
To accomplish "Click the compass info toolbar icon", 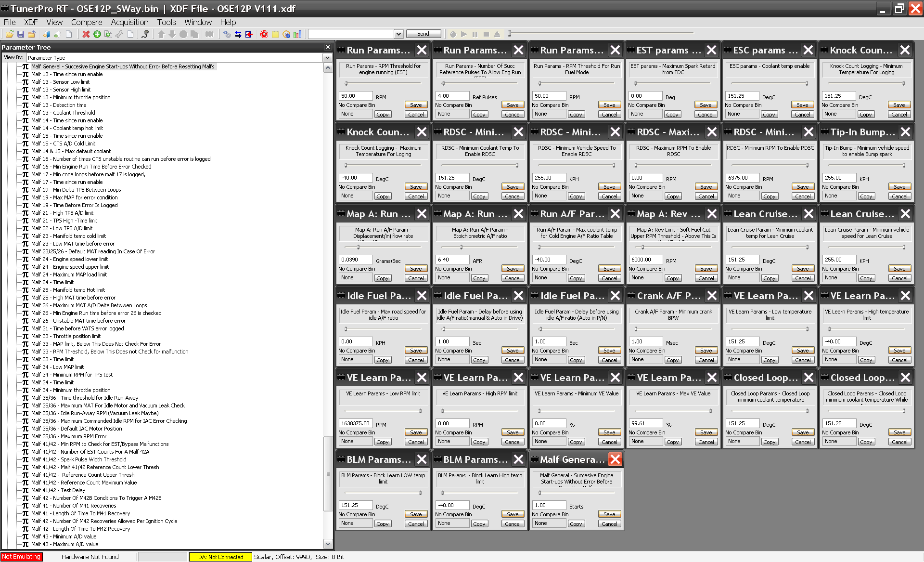I will (286, 34).
